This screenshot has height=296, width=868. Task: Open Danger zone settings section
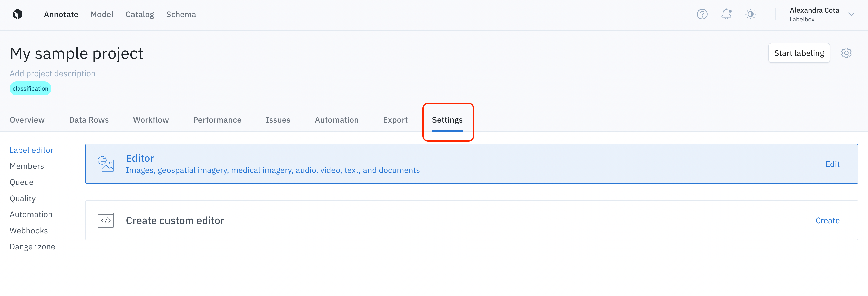point(32,247)
